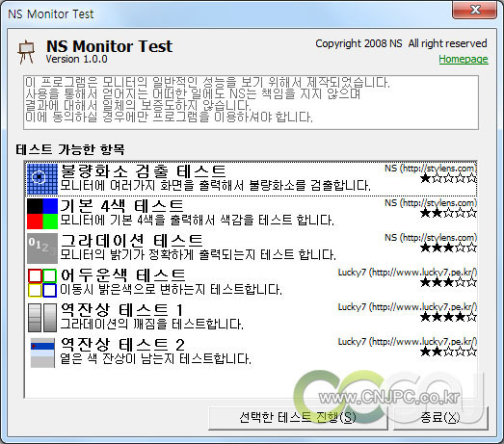Click star rating of 역잔상 테스트 1
The height and width of the screenshot is (444, 504).
pyautogui.click(x=448, y=317)
